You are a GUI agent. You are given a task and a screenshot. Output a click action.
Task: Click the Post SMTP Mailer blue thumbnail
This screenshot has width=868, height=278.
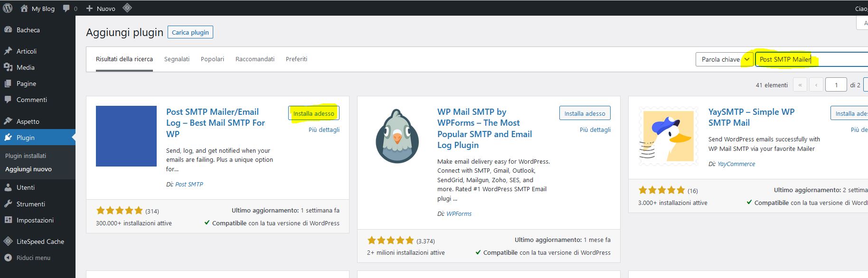point(126,136)
